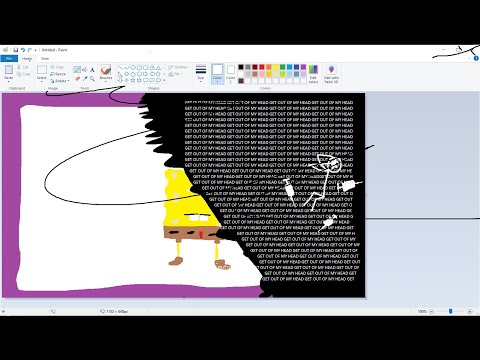Click the Cut button
The image size is (480, 360).
pos(23,67)
